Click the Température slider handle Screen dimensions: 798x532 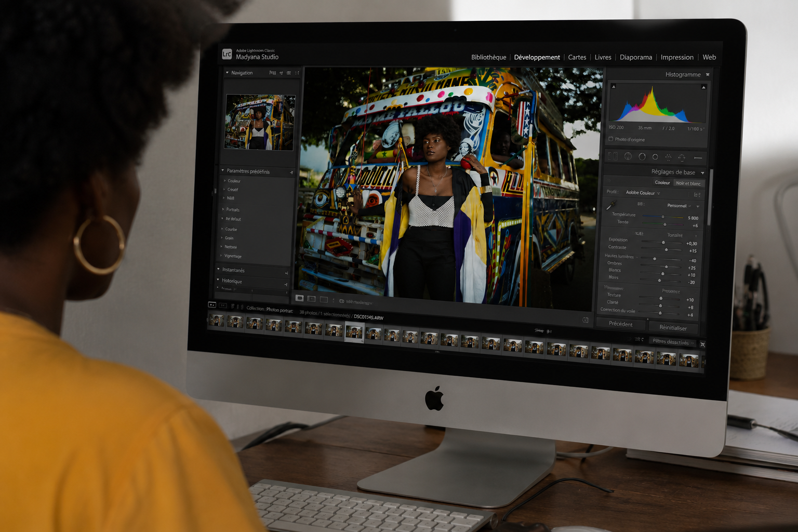pos(663,217)
